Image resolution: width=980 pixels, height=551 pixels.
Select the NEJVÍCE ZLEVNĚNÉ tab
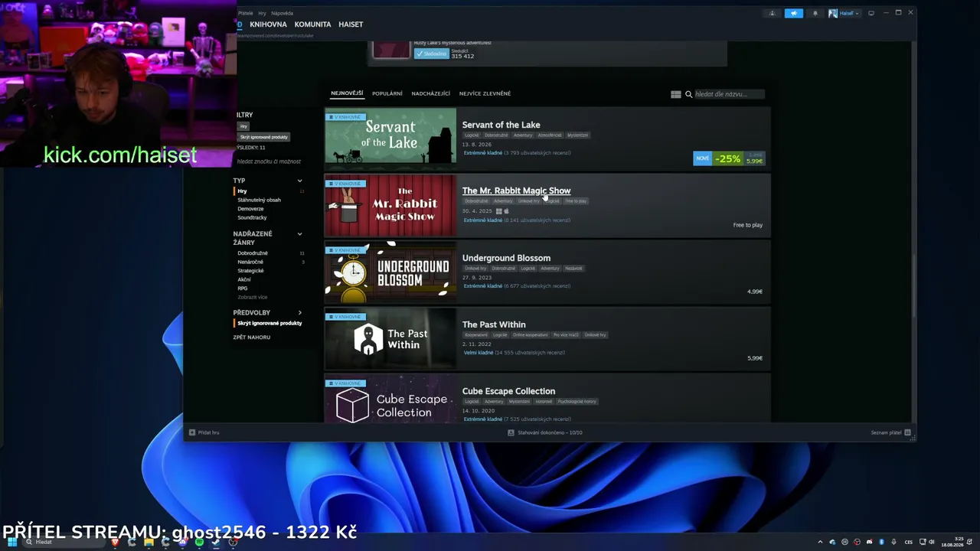(485, 93)
